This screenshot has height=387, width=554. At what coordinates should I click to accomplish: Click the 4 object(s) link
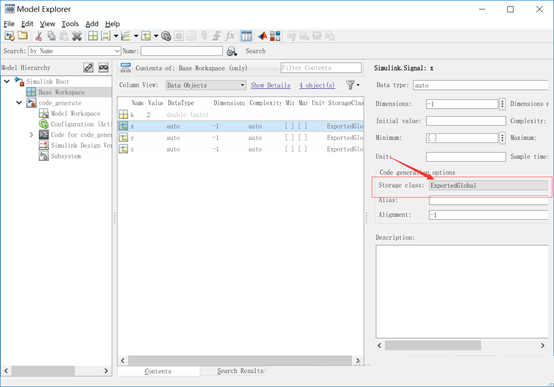(317, 85)
